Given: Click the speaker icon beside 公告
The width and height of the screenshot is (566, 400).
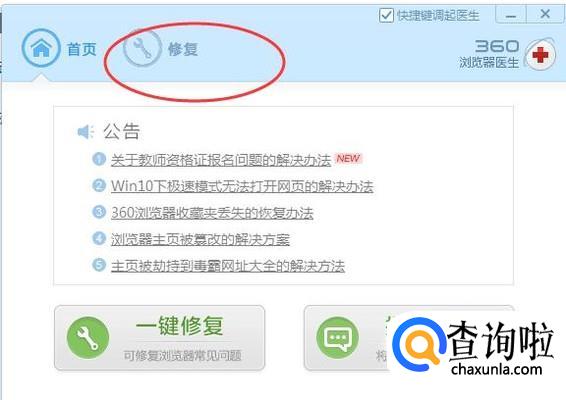Looking at the screenshot, I should point(86,132).
